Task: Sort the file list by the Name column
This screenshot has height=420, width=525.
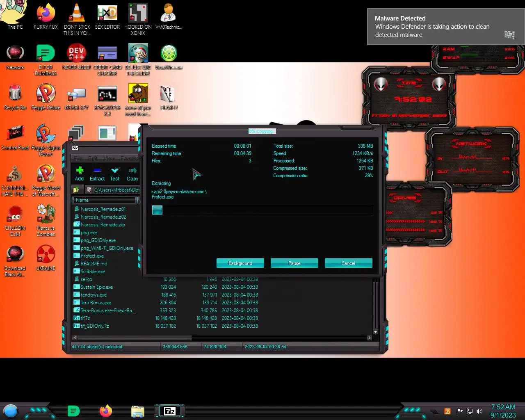Action: click(104, 200)
